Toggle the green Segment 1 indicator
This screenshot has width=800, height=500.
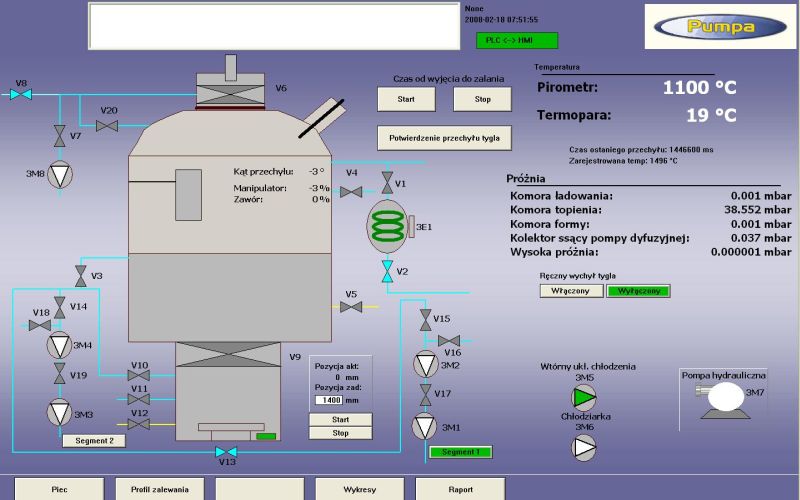click(x=460, y=452)
